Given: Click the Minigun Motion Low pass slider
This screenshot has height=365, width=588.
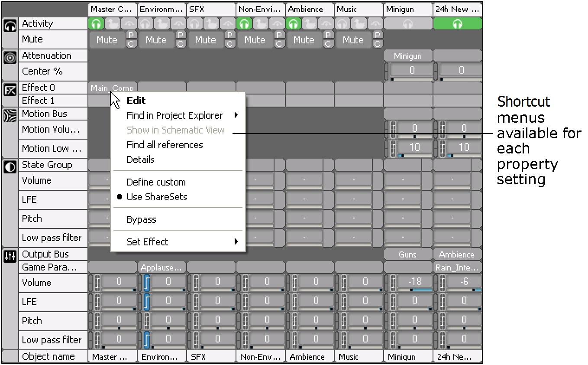Looking at the screenshot, I should point(415,155).
